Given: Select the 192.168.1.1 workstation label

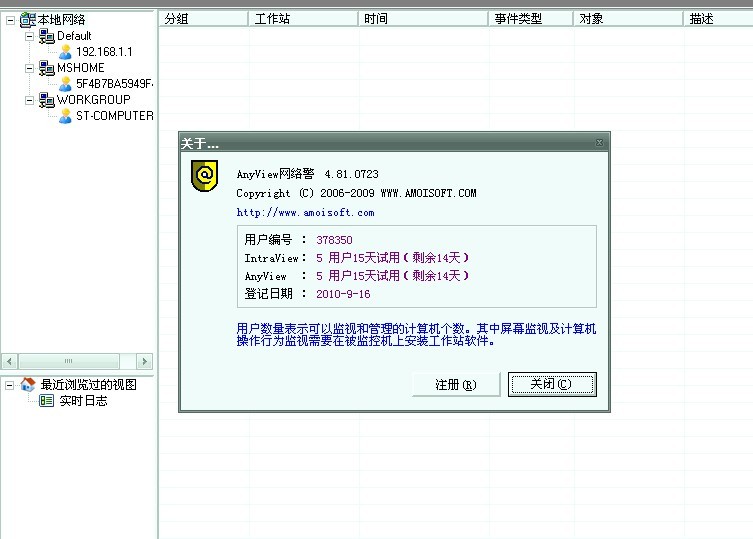Looking at the screenshot, I should (104, 52).
